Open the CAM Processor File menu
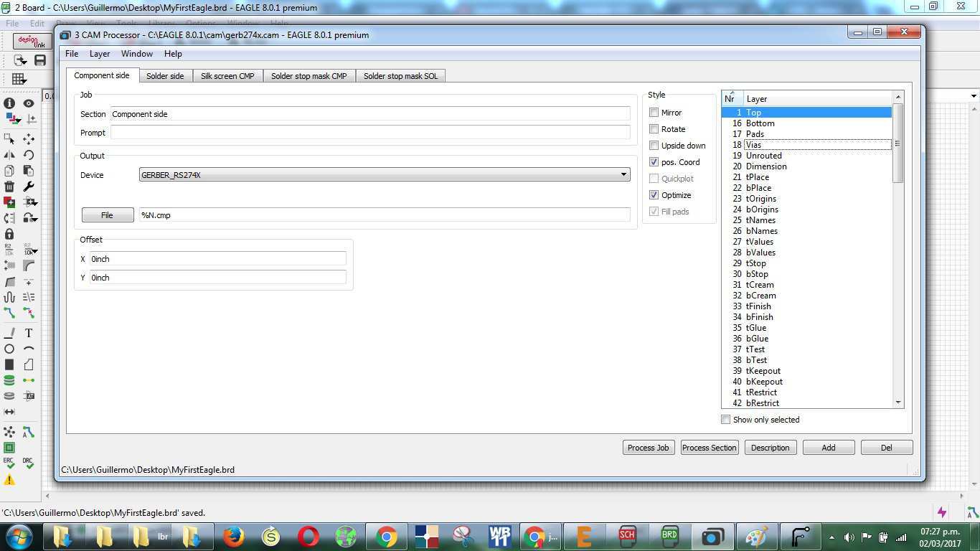 coord(72,54)
